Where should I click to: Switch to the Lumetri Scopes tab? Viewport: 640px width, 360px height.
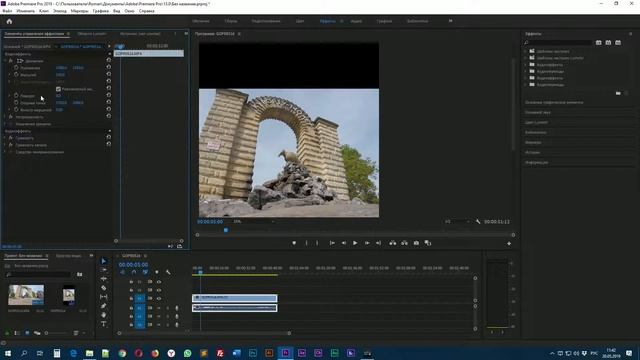click(x=92, y=34)
